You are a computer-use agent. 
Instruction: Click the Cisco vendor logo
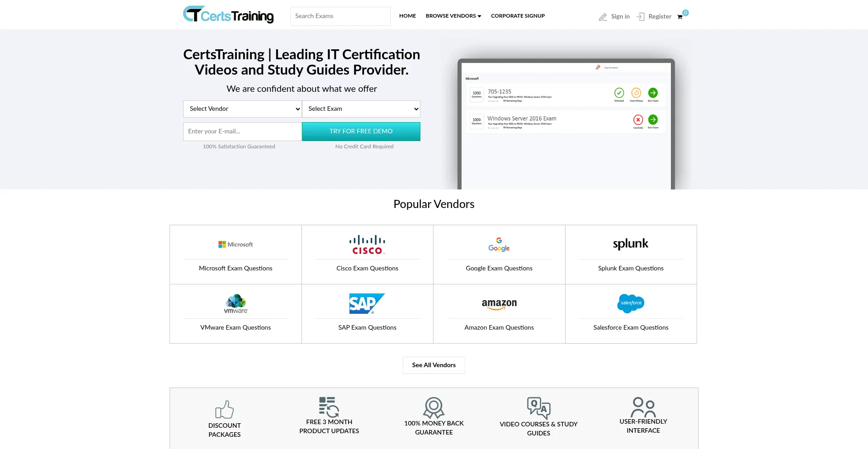pyautogui.click(x=367, y=245)
